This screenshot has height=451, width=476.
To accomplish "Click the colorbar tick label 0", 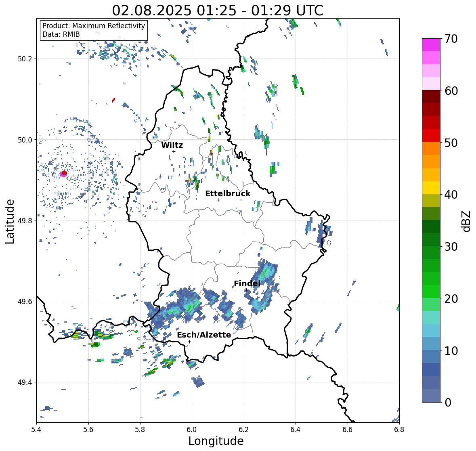I will point(448,403).
